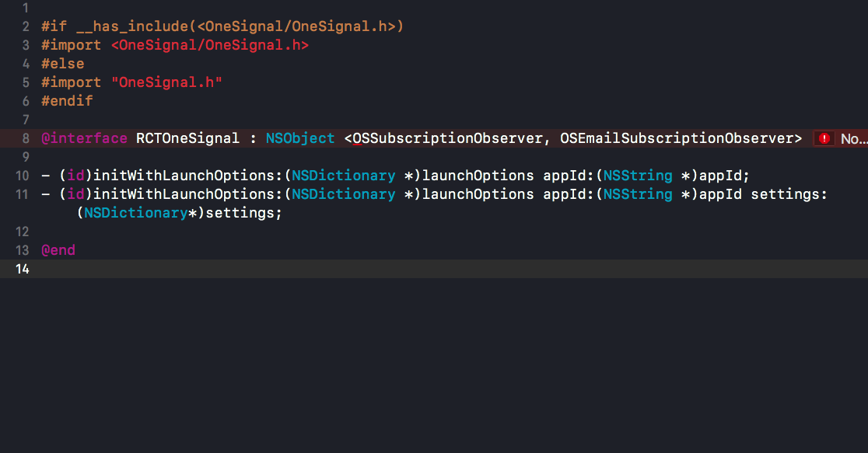This screenshot has height=453, width=868.
Task: Click the OSEmailSubscriptionObserver protocol name
Action: [681, 138]
